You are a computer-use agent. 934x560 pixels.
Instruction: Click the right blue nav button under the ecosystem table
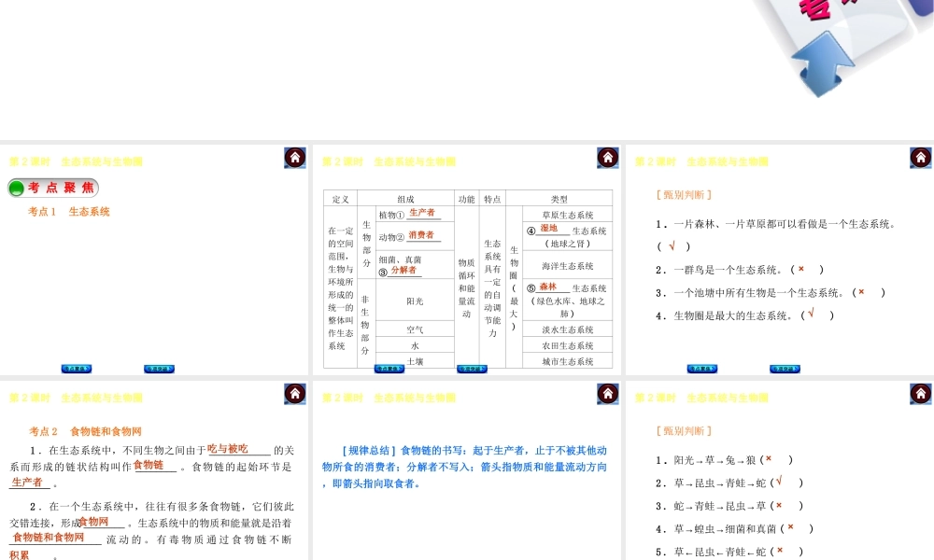pos(472,369)
